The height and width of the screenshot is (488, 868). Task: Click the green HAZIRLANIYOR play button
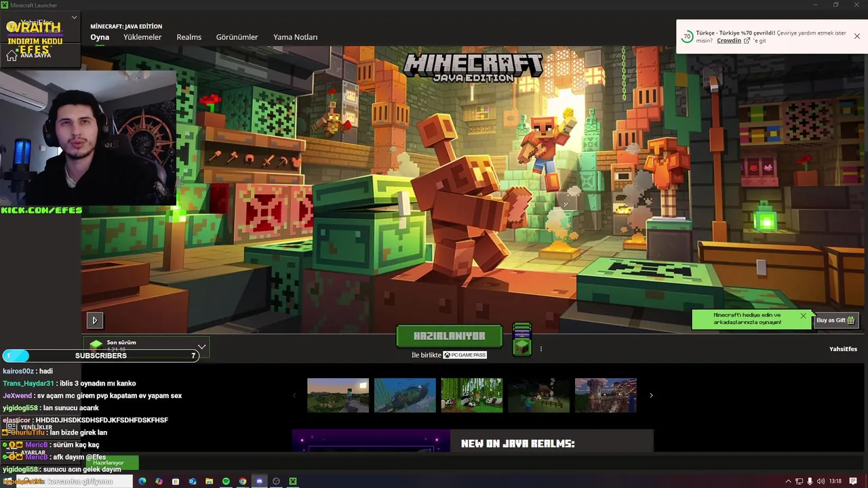click(449, 336)
